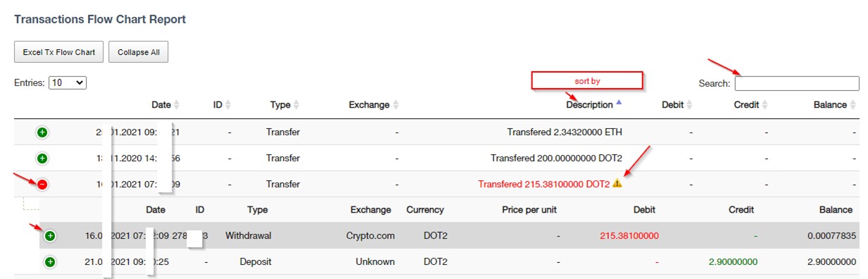Sort by ID column sort icon
This screenshot has height=279, width=868.
point(228,105)
